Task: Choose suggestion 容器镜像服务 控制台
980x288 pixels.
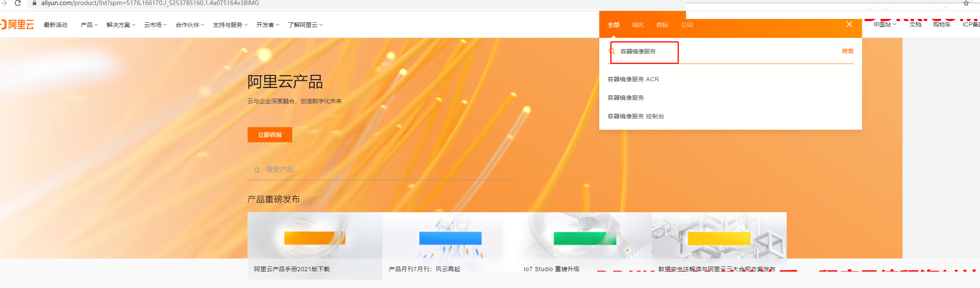Action: 636,116
